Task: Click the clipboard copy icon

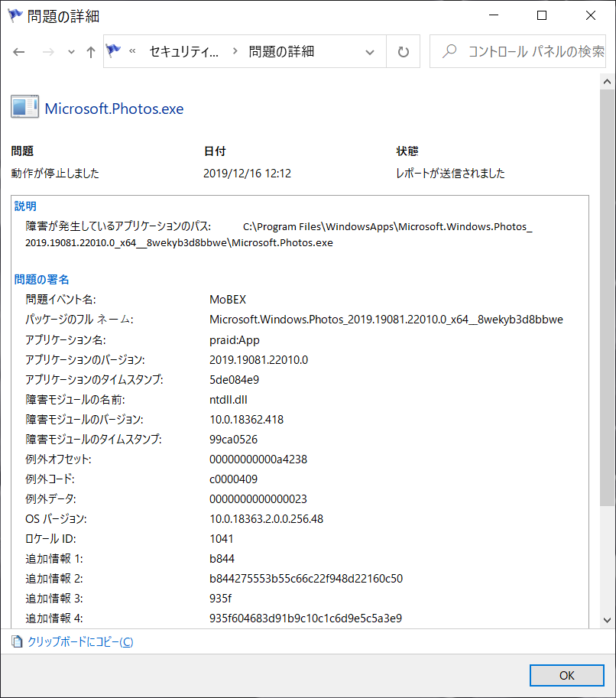Action: (17, 641)
